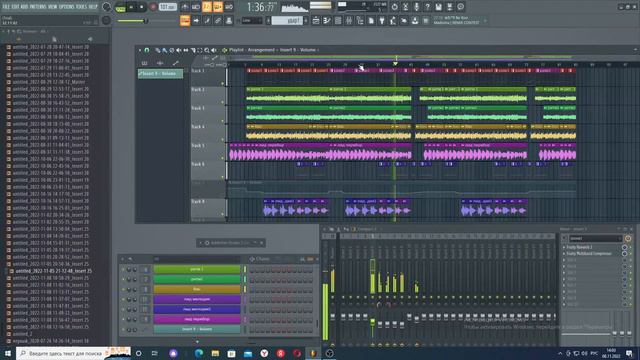
Task: Open the PATTERNS menu
Action: click(x=38, y=7)
